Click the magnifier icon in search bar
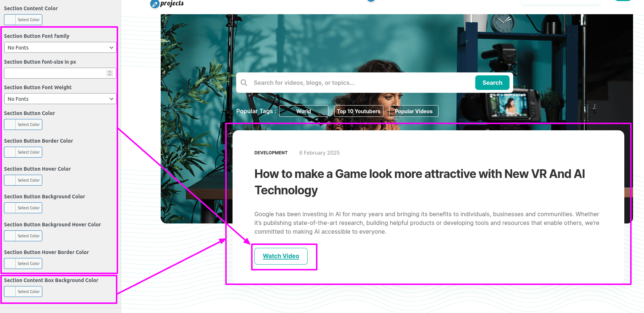 (244, 83)
